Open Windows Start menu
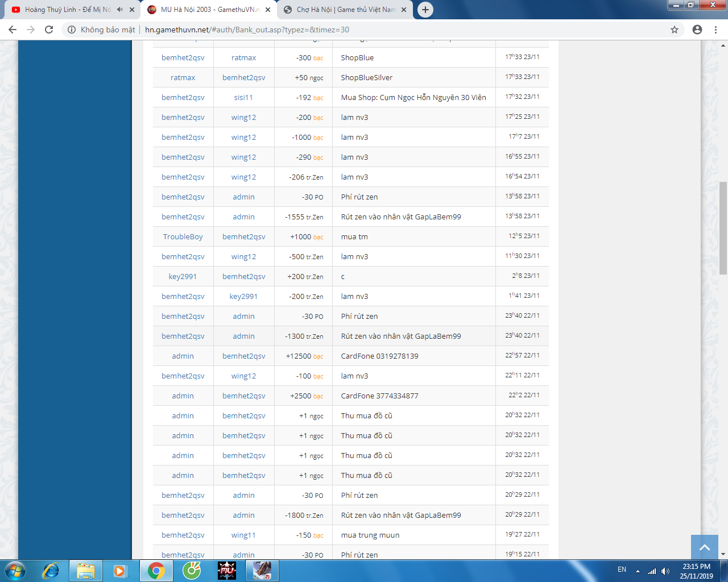The height and width of the screenshot is (582, 728). coord(15,570)
